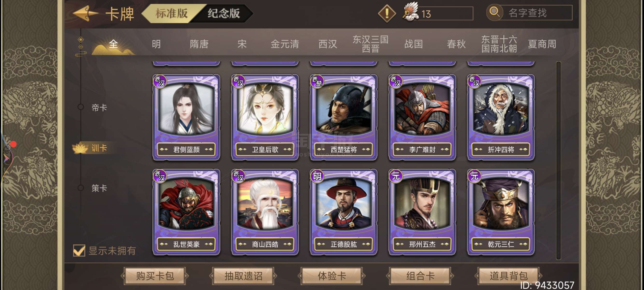644x290 pixels.
Task: Uncheck the 显示未拥有 checkbox
Action: 79,250
